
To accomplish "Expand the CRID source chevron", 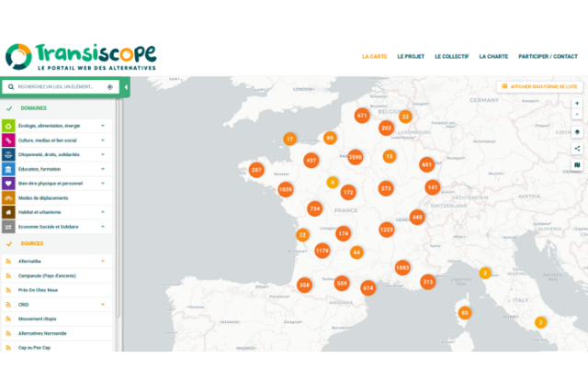I will (103, 304).
